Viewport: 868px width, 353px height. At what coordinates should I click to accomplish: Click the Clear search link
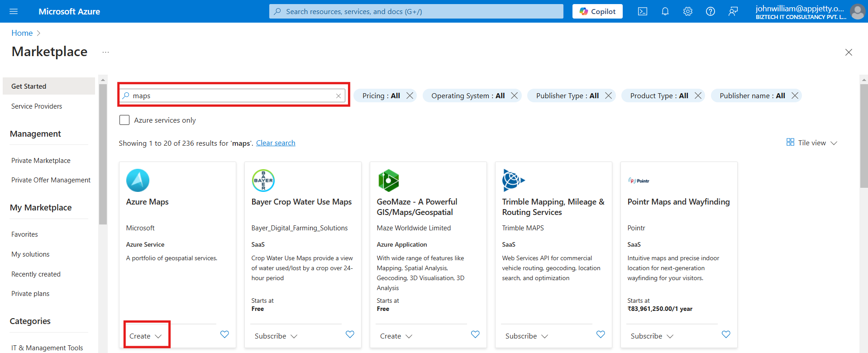click(276, 143)
